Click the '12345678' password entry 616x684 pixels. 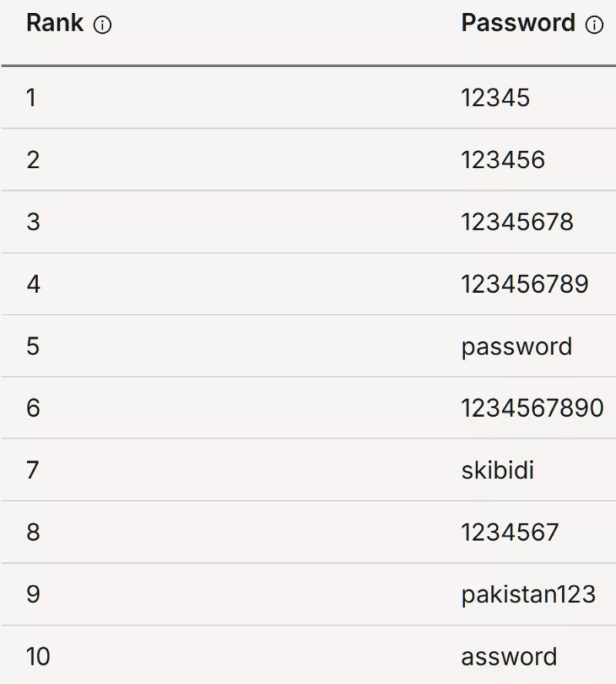coord(517,222)
